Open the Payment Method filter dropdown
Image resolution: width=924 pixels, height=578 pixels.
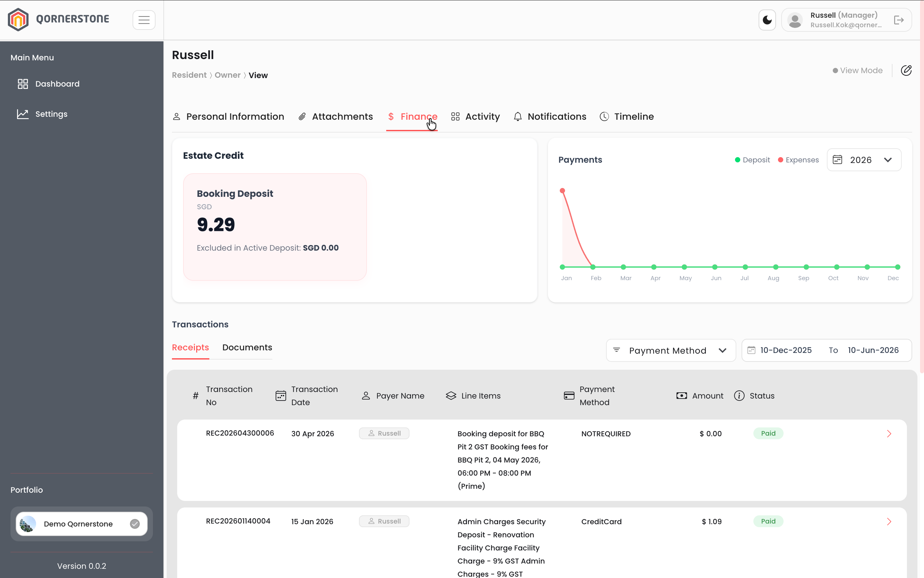click(671, 350)
